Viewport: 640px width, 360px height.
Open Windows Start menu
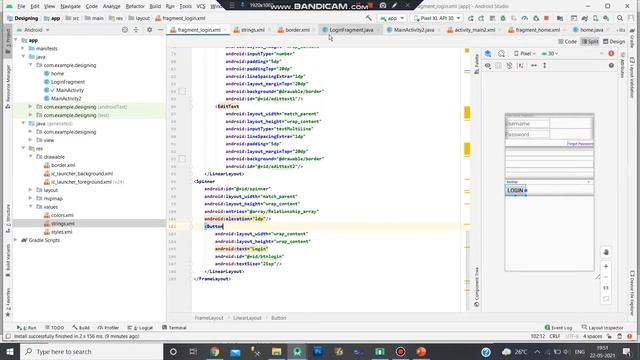pyautogui.click(x=10, y=351)
